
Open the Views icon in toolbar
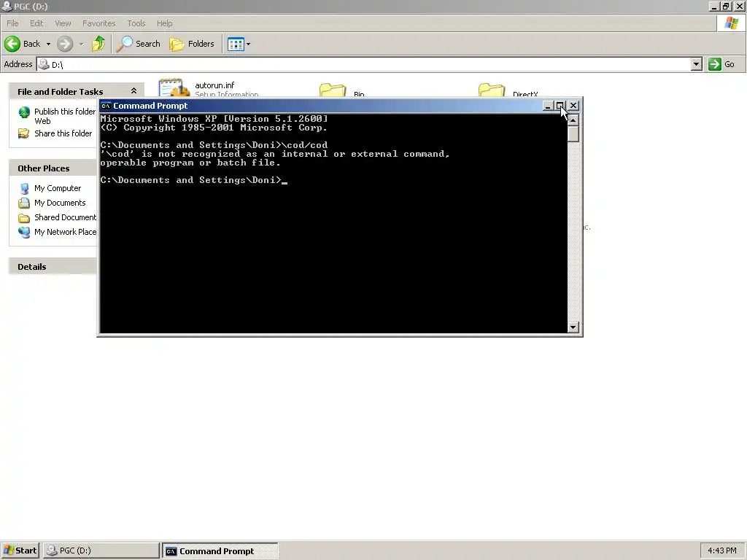(x=236, y=44)
